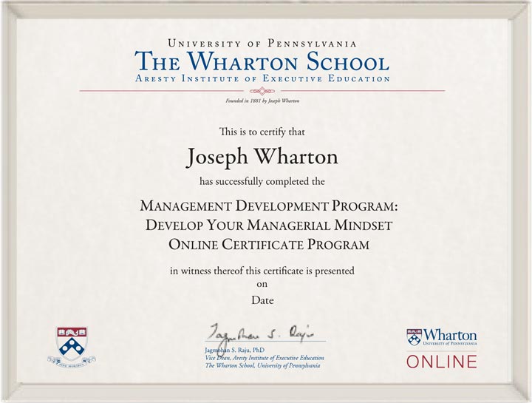
Task: Select the recipient name 'Joseph Wharton'
Action: 262,157
